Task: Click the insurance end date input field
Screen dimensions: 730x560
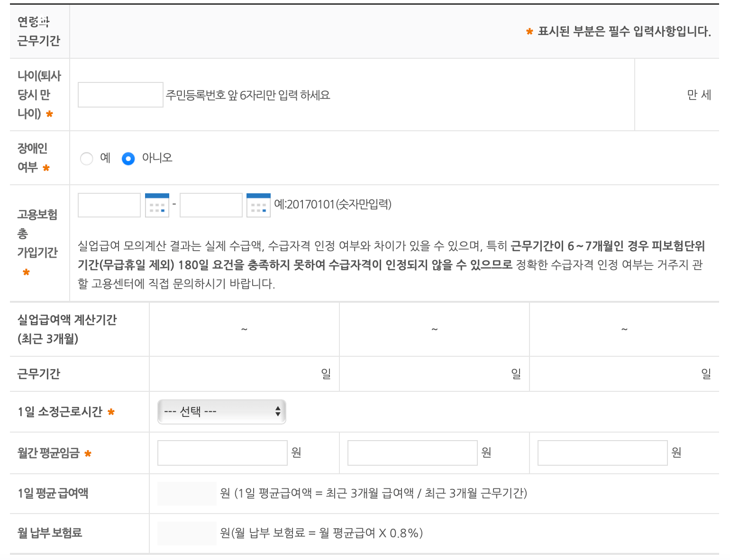Action: pos(210,205)
